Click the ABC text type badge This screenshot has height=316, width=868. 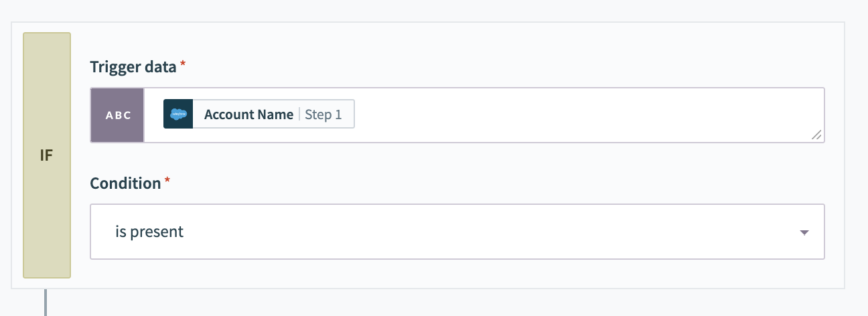pos(118,114)
